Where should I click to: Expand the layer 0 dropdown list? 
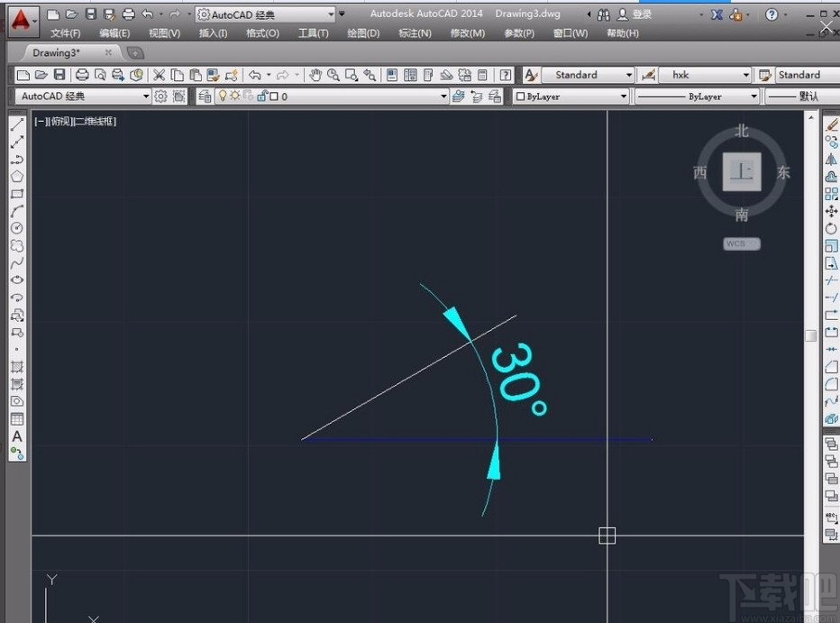[x=443, y=96]
